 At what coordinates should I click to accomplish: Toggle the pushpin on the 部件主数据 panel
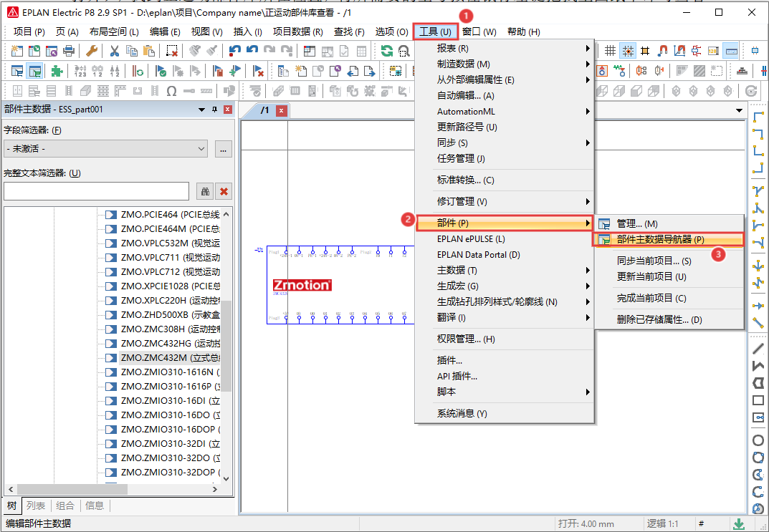(214, 110)
